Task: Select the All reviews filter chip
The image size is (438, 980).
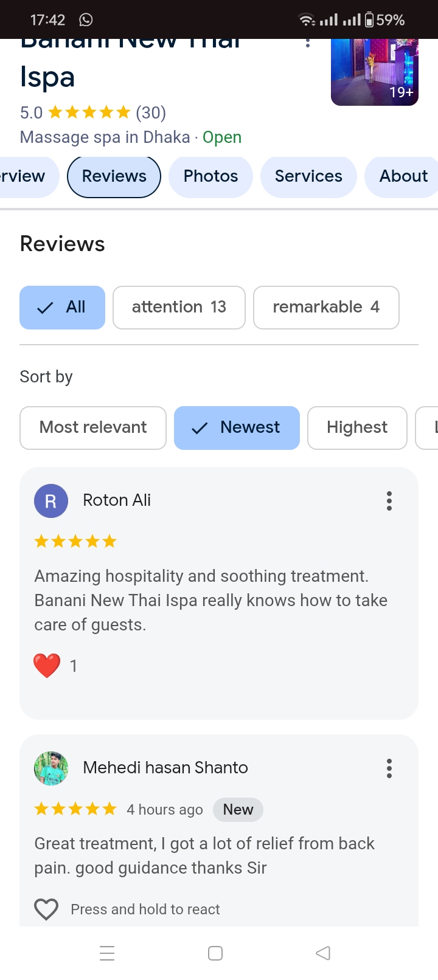Action: click(62, 308)
